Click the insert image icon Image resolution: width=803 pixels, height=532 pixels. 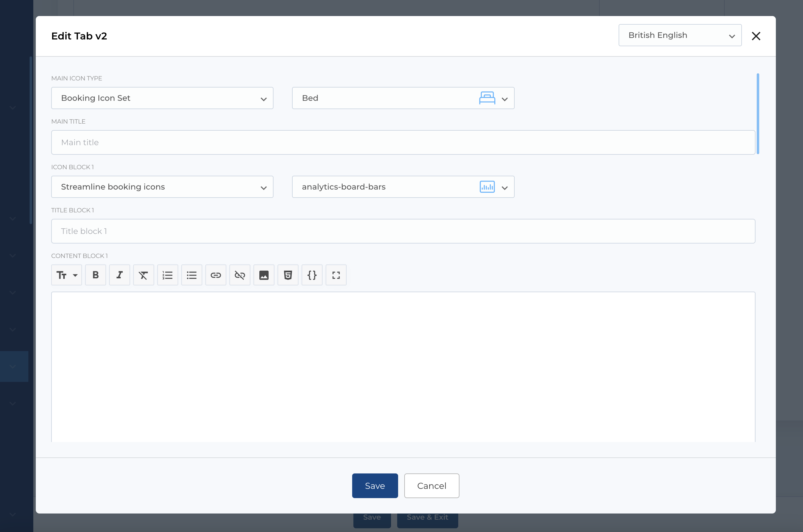(x=264, y=275)
